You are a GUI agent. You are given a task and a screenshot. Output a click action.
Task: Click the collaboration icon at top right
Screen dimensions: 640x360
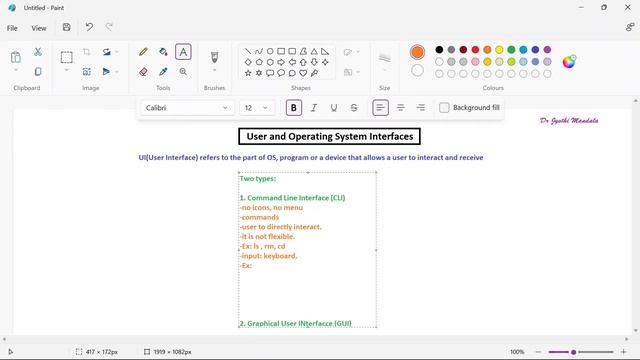click(630, 27)
